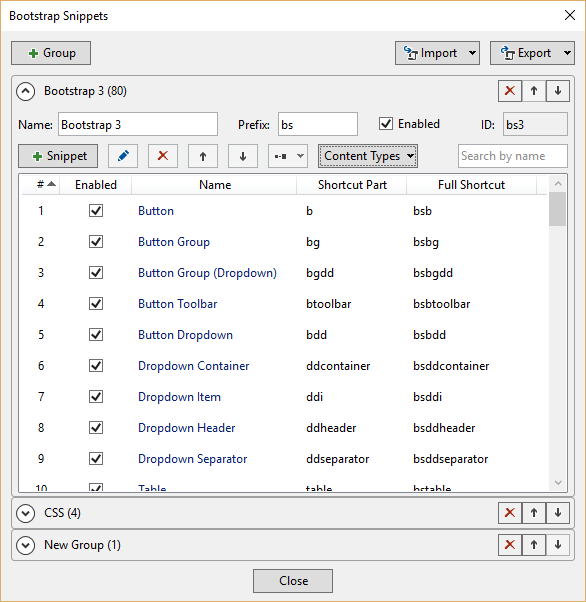586x602 pixels.
Task: Open Content Types dropdown
Action: (368, 156)
